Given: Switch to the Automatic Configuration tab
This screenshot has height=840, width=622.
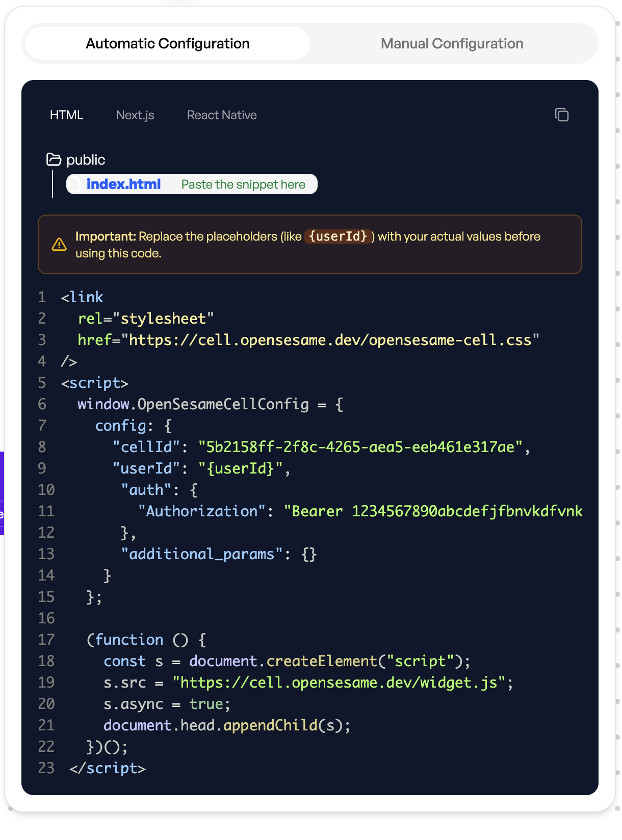Looking at the screenshot, I should pyautogui.click(x=168, y=43).
